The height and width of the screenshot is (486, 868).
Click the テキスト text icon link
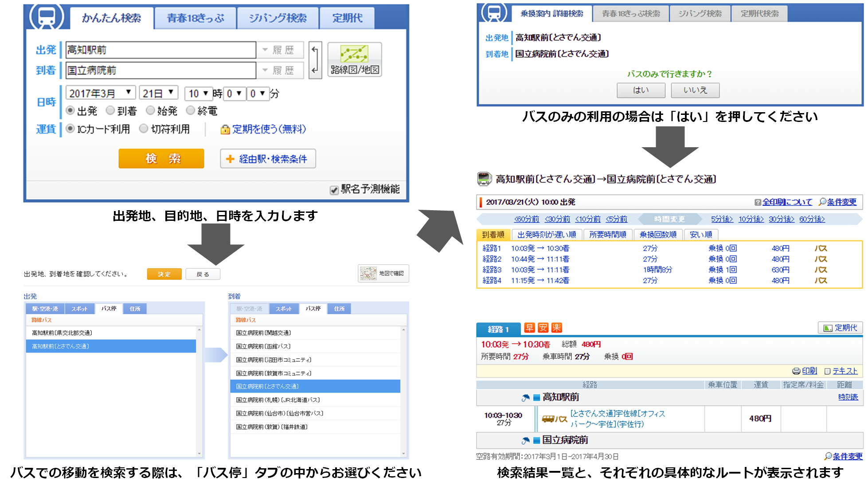point(827,371)
